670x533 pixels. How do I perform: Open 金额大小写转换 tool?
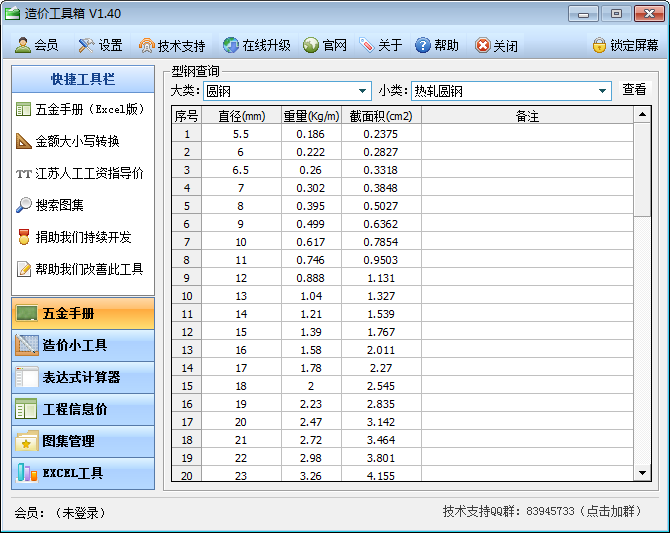point(68,141)
